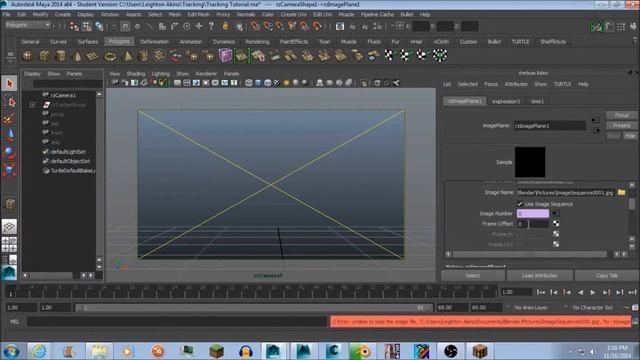
Task: Click Hide button in Attribute Editor
Action: [630, 136]
